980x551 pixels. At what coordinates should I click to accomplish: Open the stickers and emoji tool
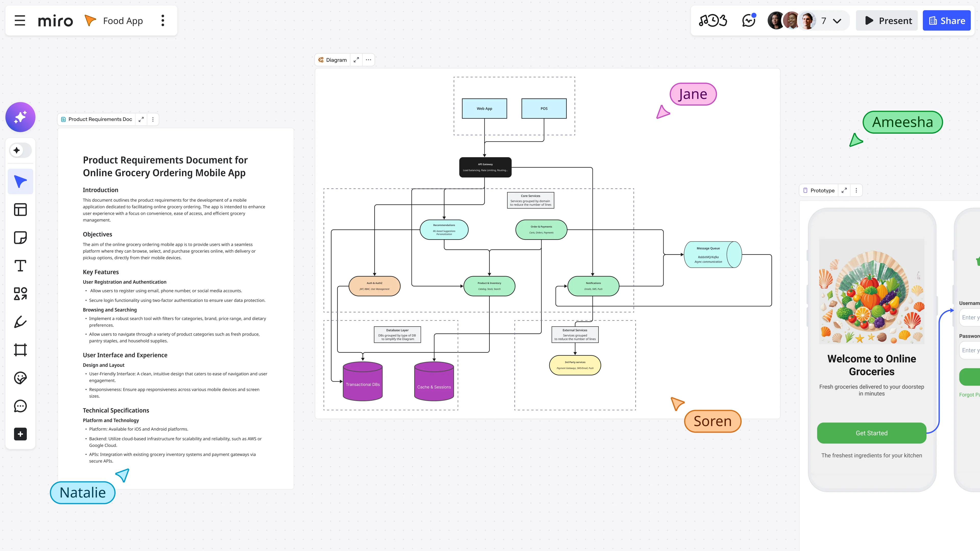coord(20,378)
